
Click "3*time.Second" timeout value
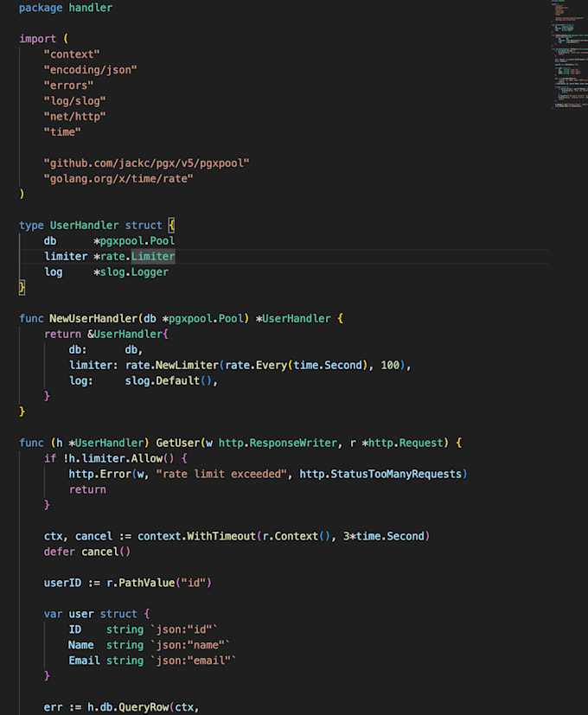pyautogui.click(x=384, y=536)
